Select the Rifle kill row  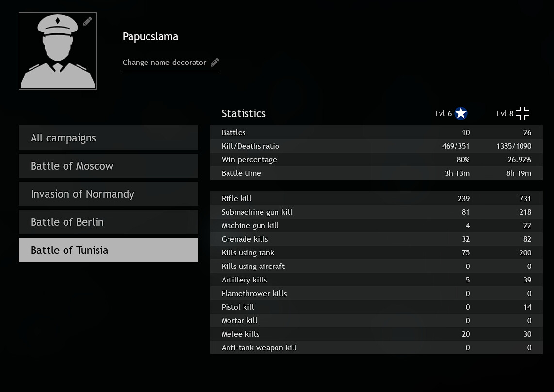point(376,198)
